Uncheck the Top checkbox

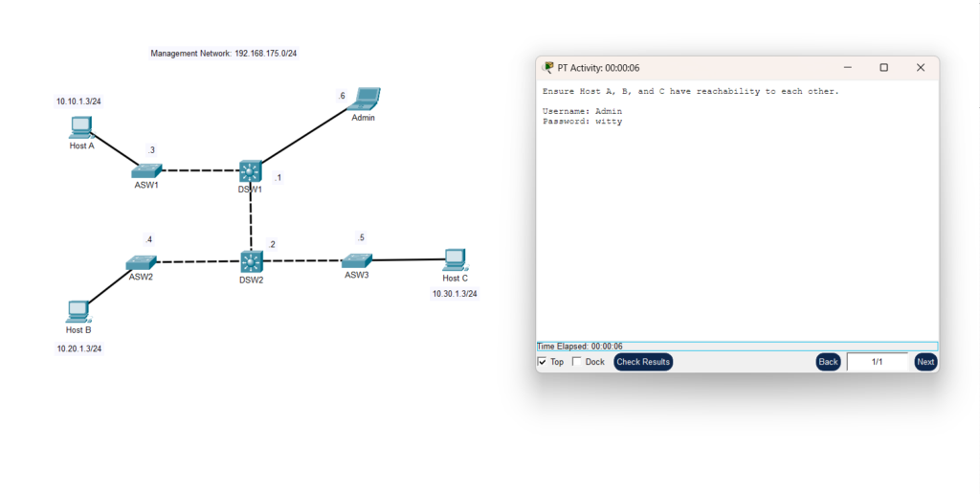click(x=543, y=362)
